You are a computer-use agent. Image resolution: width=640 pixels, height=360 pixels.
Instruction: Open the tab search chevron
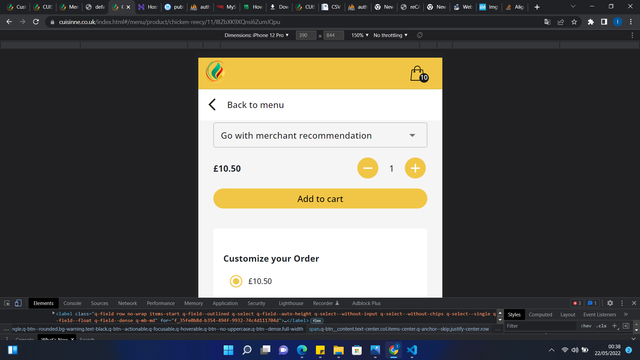[x=573, y=7]
